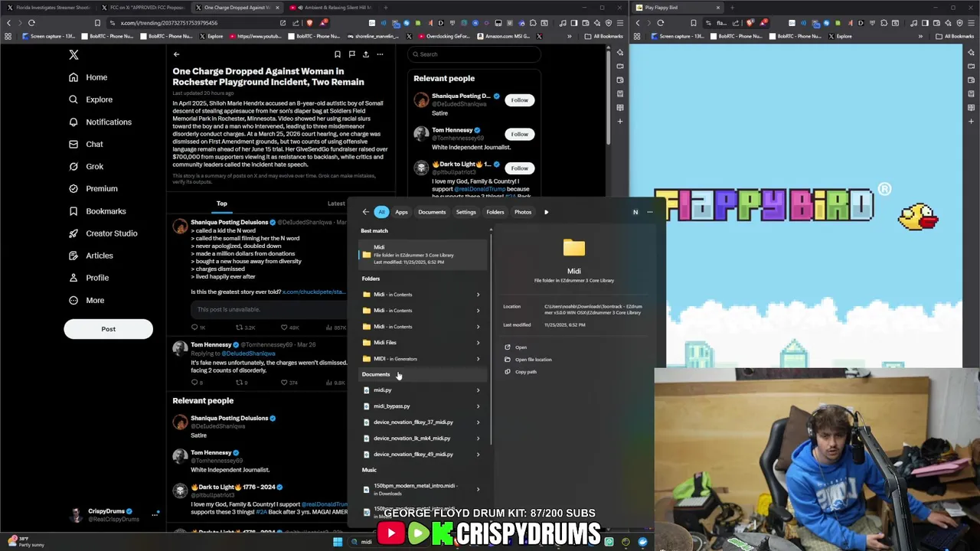Viewport: 980px width, 551px height.
Task: Expand the midi.py document result
Action: point(478,390)
